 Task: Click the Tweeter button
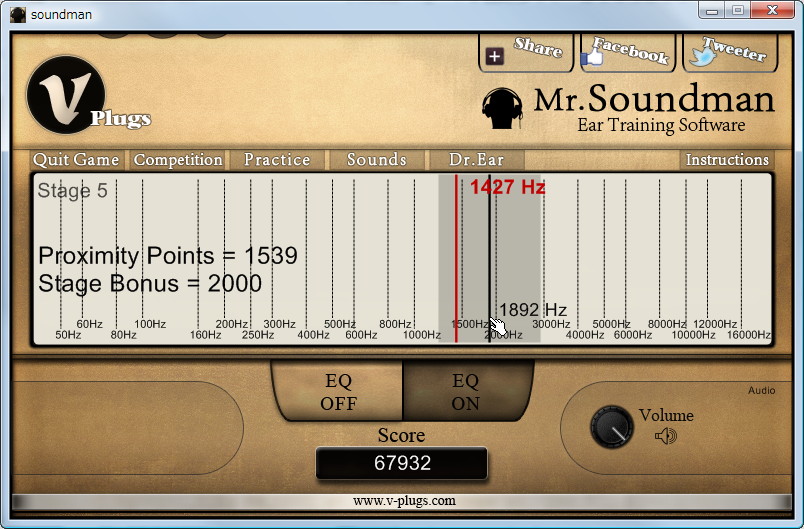(731, 52)
